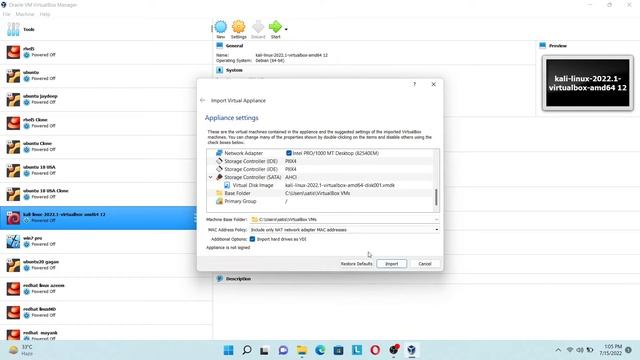
Task: Click the kali-linux disk001.vmdk value
Action: point(340,185)
